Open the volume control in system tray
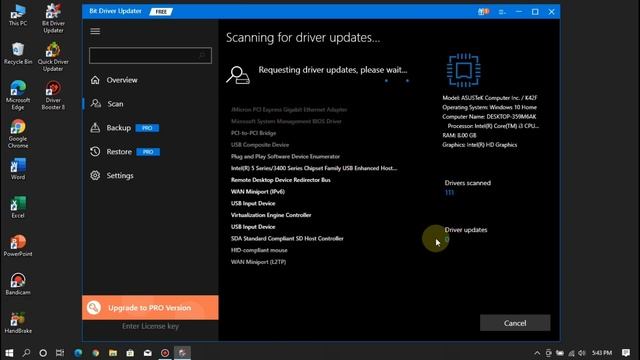Viewport: 640px width, 360px height. coord(582,353)
